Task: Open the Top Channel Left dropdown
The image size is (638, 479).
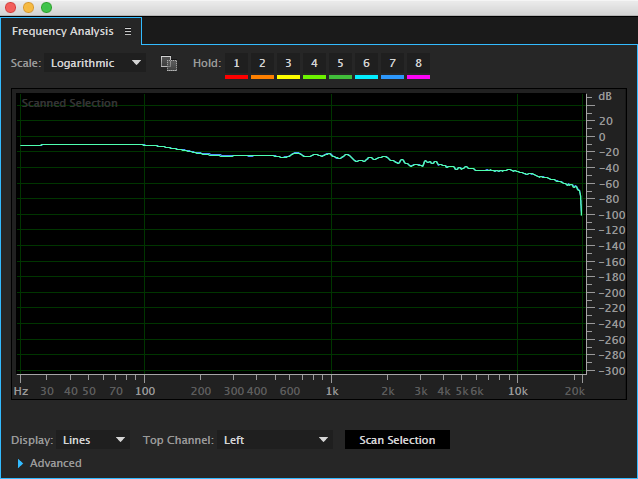Action: 275,440
